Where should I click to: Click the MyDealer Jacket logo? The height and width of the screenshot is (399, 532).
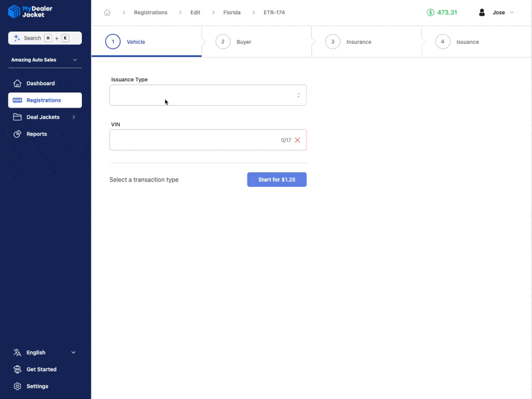pos(30,11)
